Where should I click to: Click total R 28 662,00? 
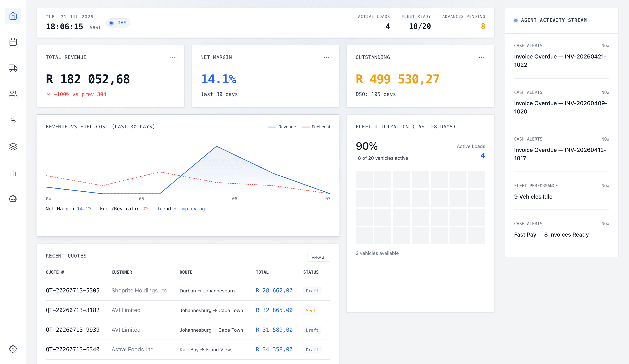pos(274,290)
